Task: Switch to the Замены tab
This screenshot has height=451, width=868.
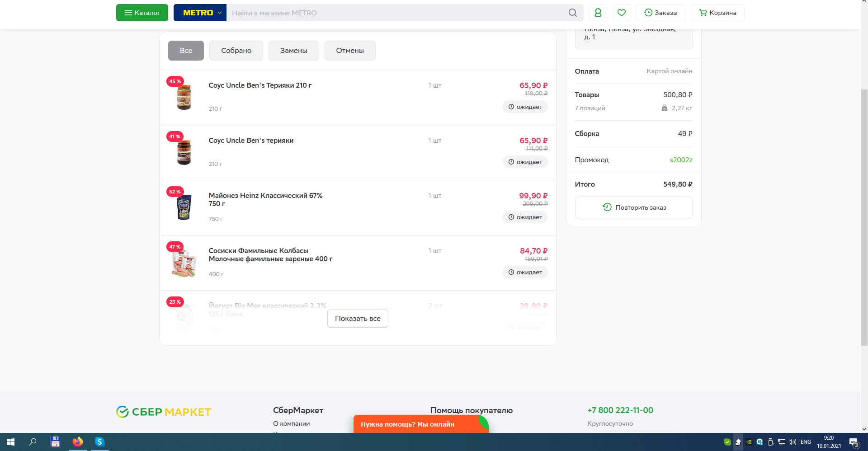Action: click(x=294, y=51)
